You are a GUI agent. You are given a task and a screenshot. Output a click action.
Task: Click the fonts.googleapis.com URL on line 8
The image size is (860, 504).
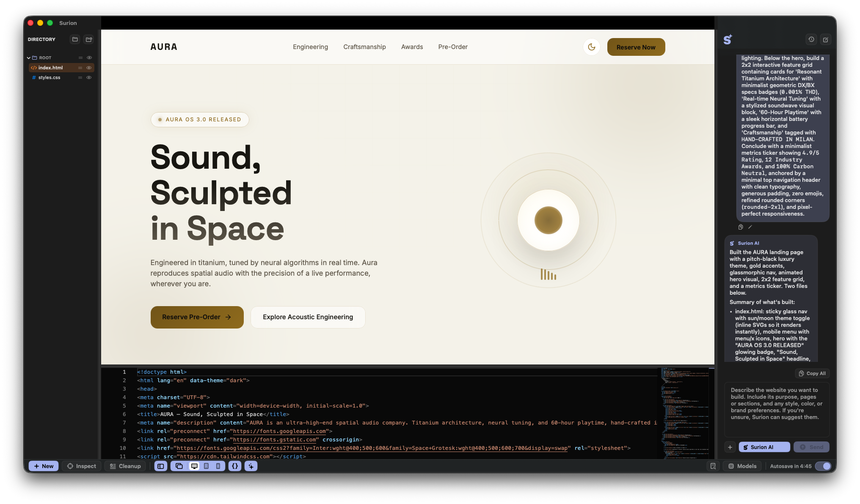pyautogui.click(x=279, y=431)
